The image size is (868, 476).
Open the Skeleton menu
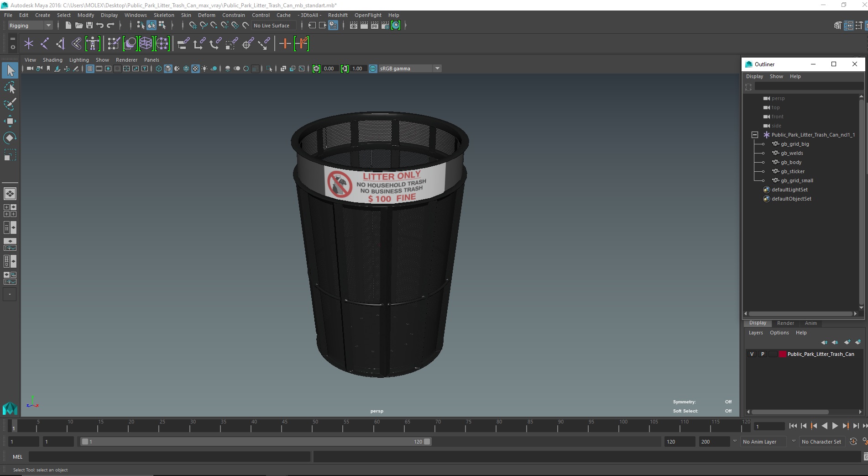[164, 15]
